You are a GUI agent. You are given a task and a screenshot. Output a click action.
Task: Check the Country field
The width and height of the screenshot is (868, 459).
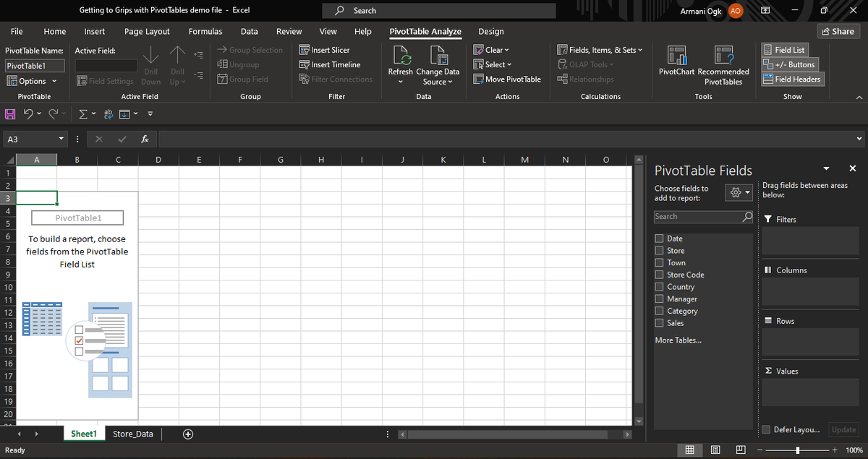(x=659, y=287)
